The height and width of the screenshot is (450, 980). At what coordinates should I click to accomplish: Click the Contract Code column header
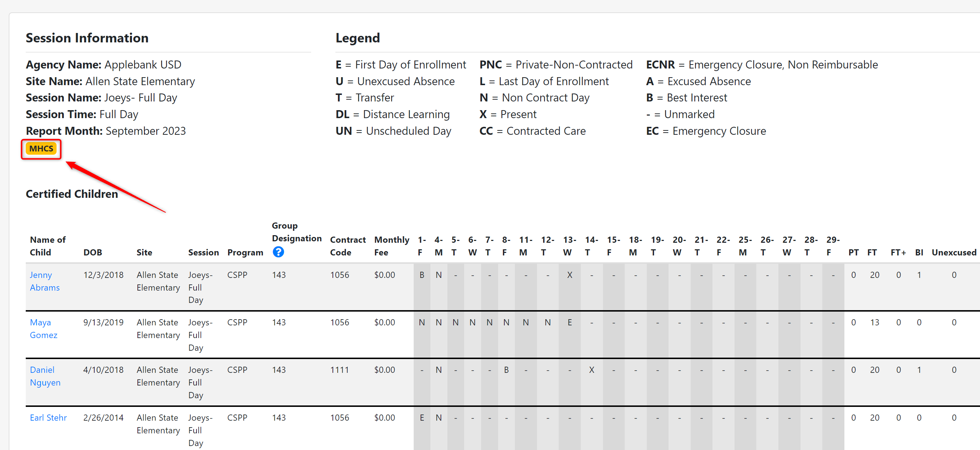347,246
